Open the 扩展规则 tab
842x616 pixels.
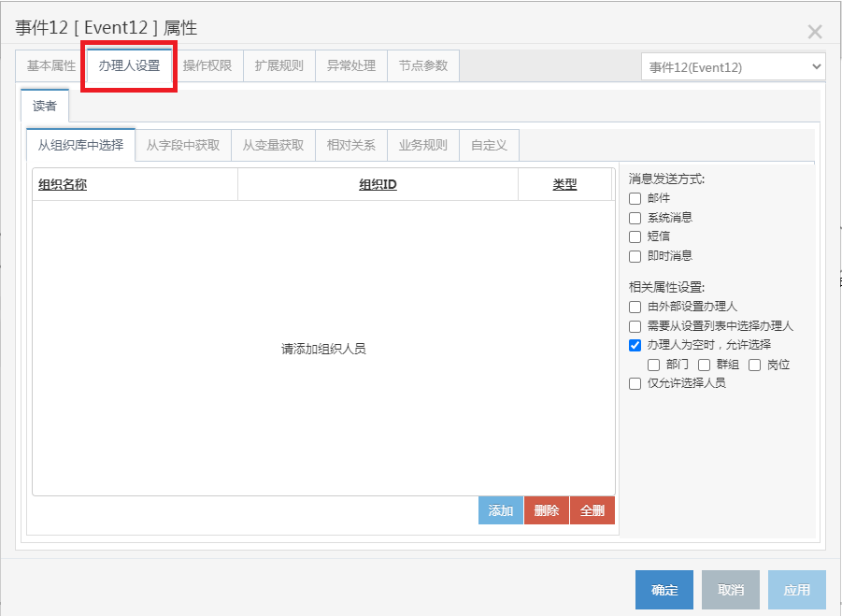click(x=279, y=65)
